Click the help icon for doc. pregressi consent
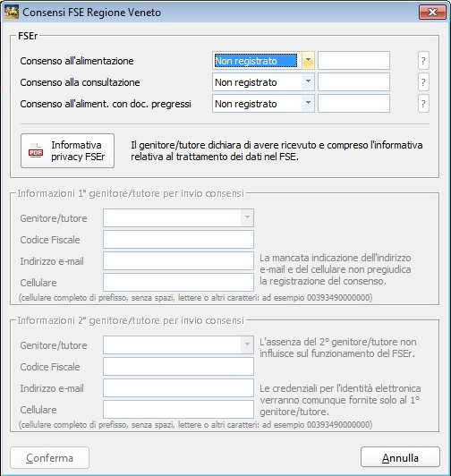Screen dimensions: 451x476 point(423,104)
